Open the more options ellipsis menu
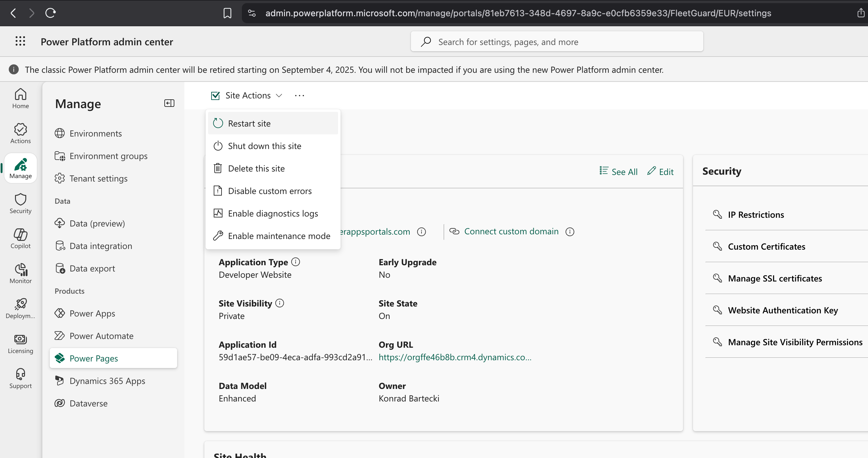868x458 pixels. (x=299, y=95)
